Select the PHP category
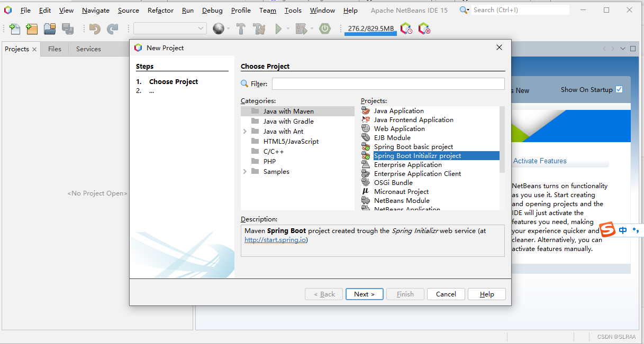The width and height of the screenshot is (644, 344). (x=269, y=161)
